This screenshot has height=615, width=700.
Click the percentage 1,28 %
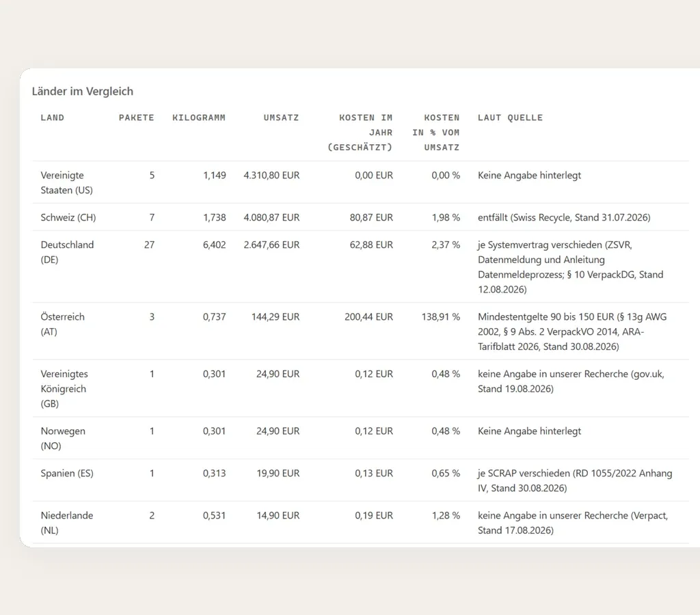446,515
